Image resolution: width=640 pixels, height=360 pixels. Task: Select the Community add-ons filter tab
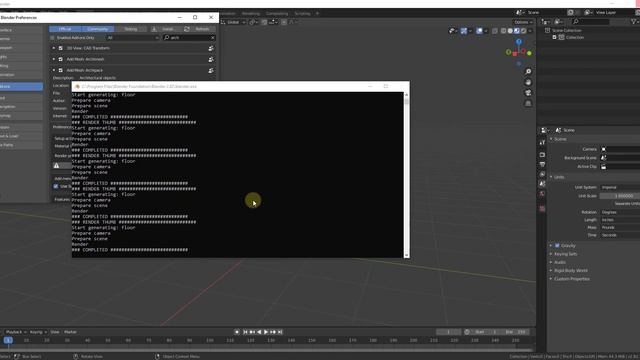[x=98, y=29]
